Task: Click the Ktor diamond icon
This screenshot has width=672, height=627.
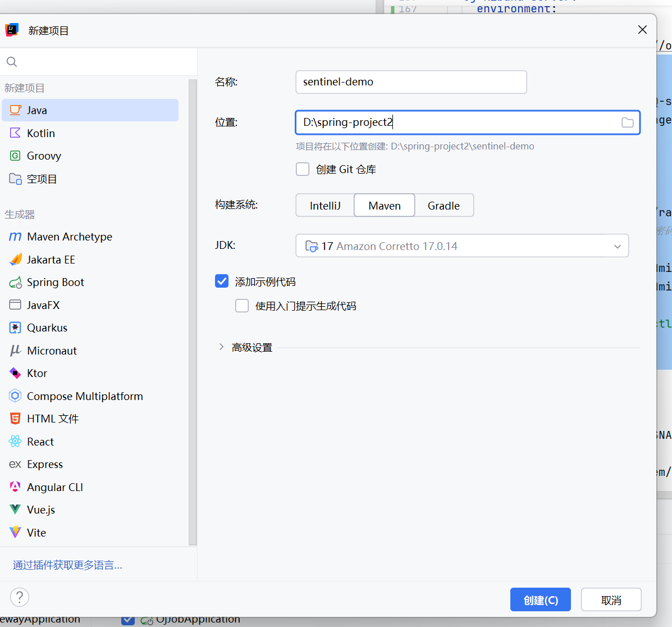Action: 15,373
